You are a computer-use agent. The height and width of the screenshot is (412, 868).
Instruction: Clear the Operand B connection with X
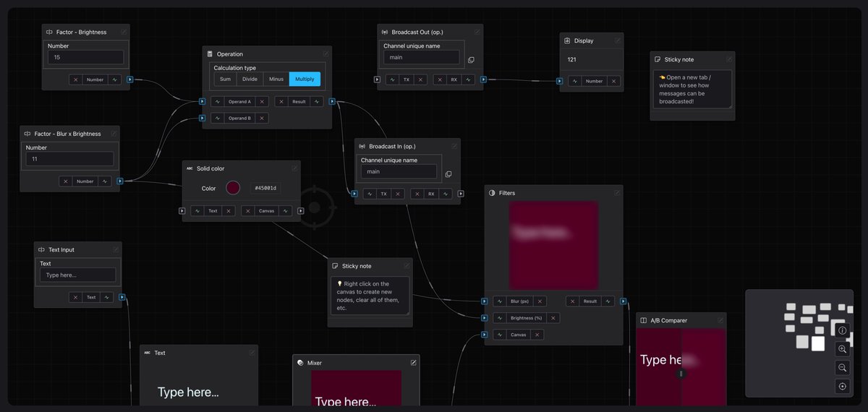pyautogui.click(x=262, y=118)
